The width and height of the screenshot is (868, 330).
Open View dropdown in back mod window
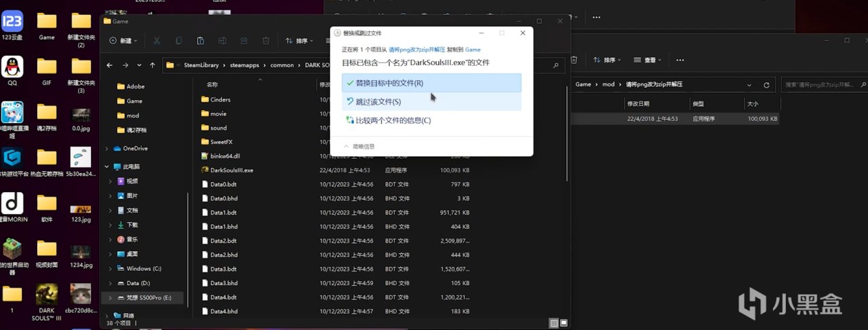649,60
